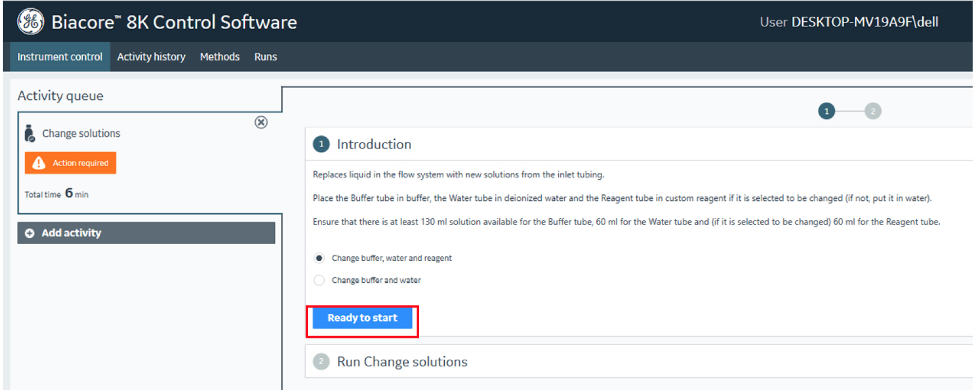Click the Change solutions bottle icon

click(x=30, y=134)
